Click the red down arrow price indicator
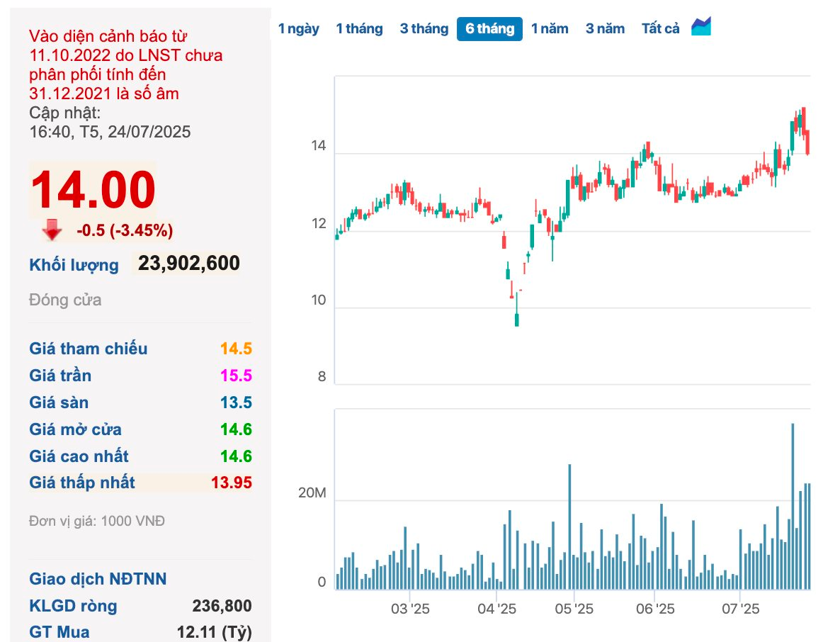Screen dimensions: 840x642 point(52,230)
